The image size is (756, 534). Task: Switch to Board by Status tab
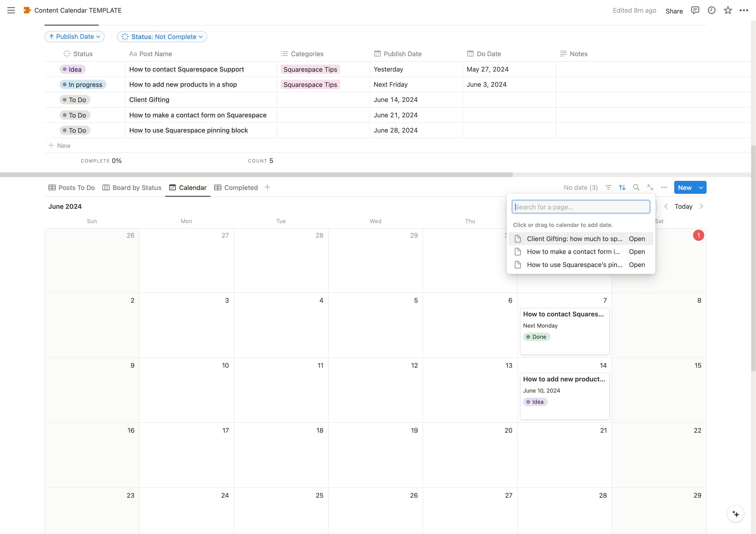pyautogui.click(x=132, y=188)
